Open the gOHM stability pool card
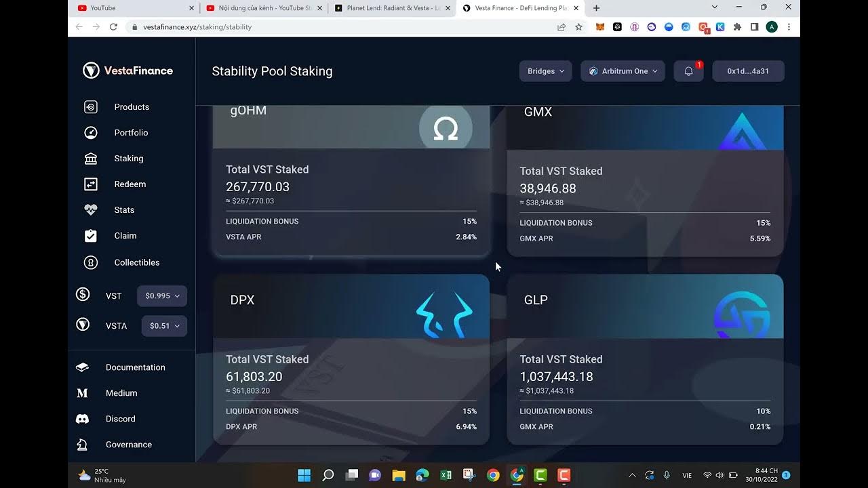 [351, 181]
